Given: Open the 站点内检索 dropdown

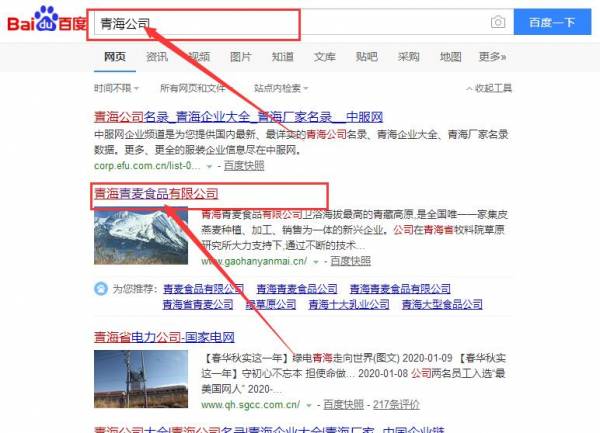Looking at the screenshot, I should tap(281, 88).
